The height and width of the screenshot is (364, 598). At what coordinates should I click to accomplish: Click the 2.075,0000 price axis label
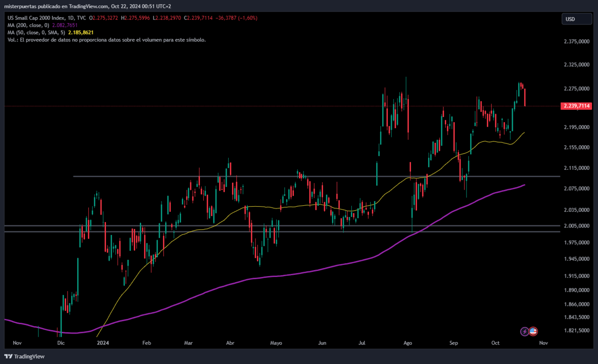576,188
